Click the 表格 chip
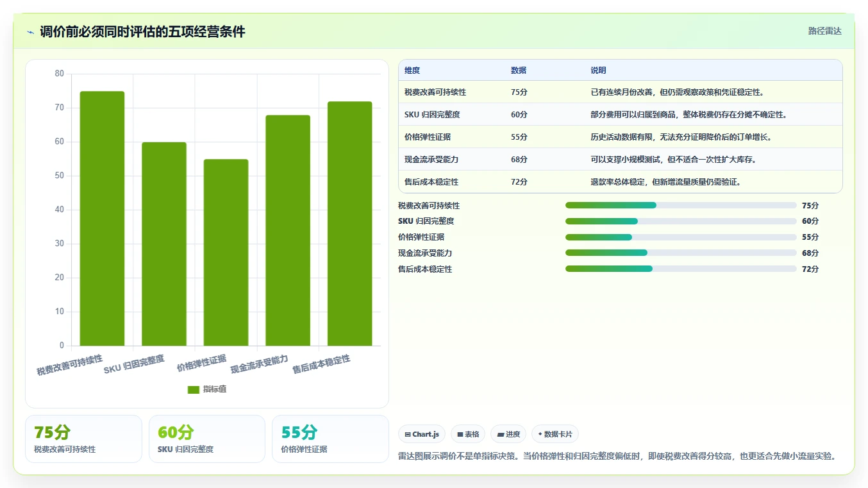The width and height of the screenshot is (868, 488). (468, 434)
